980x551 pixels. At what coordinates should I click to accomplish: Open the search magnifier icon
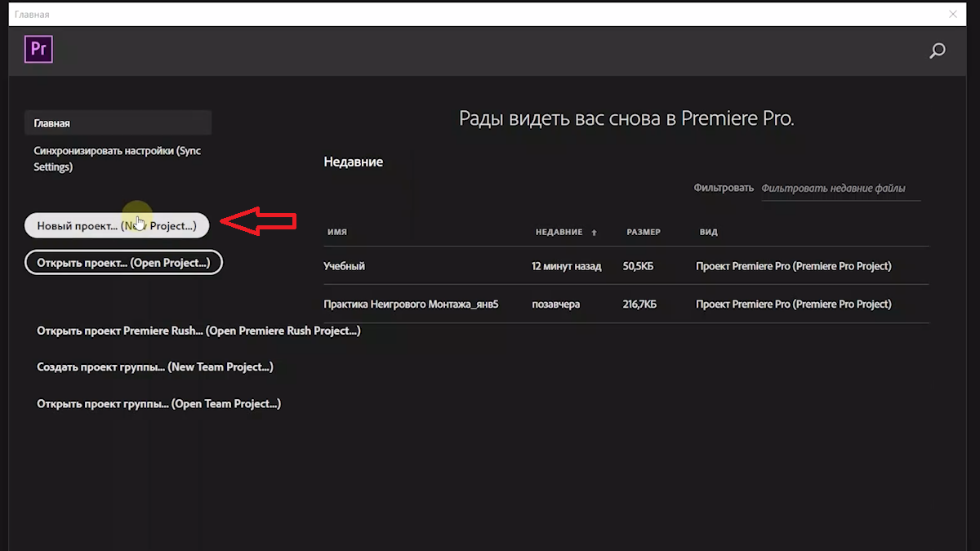[938, 51]
